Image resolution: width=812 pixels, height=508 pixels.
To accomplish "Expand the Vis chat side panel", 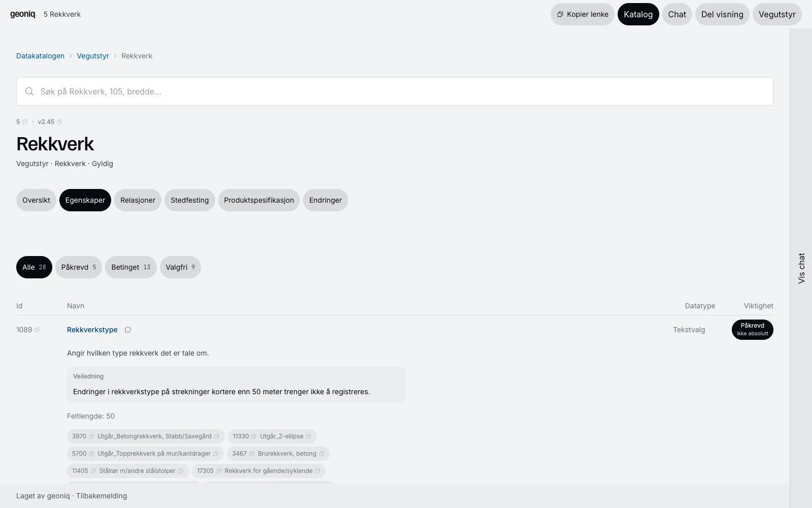I will click(x=801, y=268).
